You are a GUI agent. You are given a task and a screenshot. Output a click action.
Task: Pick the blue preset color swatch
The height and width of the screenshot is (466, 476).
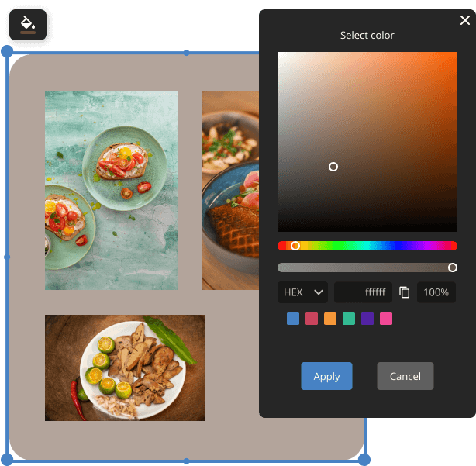click(x=292, y=319)
